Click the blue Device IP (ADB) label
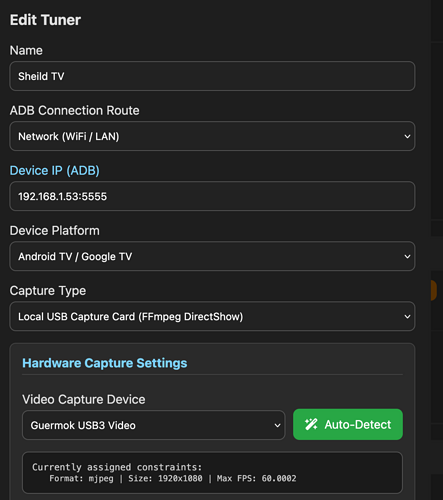Image resolution: width=443 pixels, height=500 pixels. [55, 170]
